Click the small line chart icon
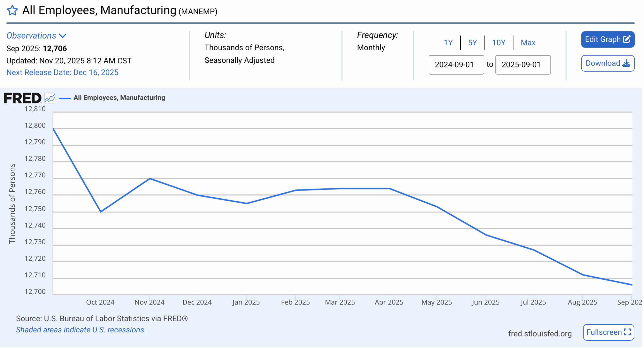This screenshot has height=348, width=644. 50,98
